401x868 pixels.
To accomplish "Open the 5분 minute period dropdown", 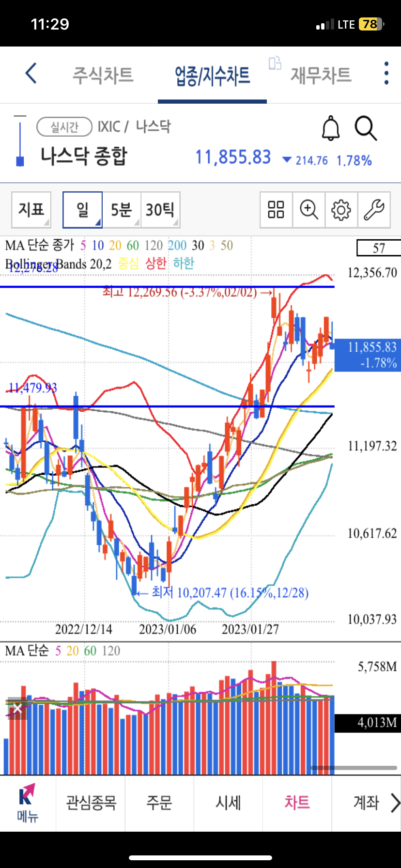I will (x=122, y=210).
